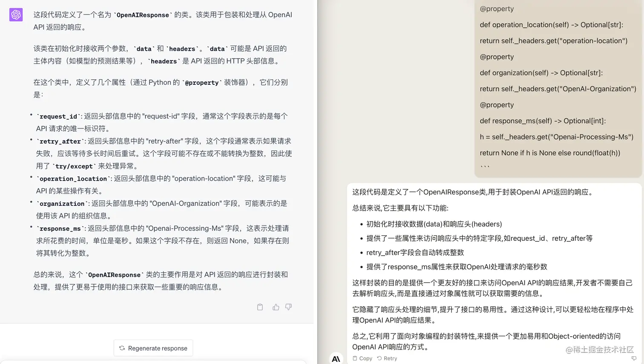Click code line 'def response_ms(self) -> Optional[int]:'
This screenshot has height=364, width=644.
(x=543, y=121)
